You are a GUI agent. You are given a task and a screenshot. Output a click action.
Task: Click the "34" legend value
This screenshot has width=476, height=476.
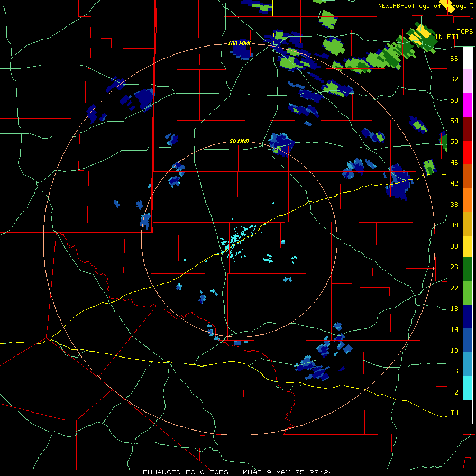454,225
